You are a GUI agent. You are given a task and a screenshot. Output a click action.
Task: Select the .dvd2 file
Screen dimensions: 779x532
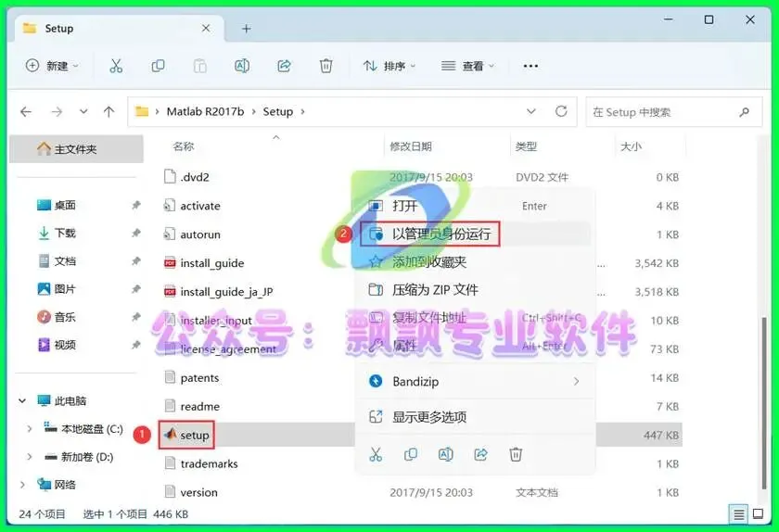186,177
